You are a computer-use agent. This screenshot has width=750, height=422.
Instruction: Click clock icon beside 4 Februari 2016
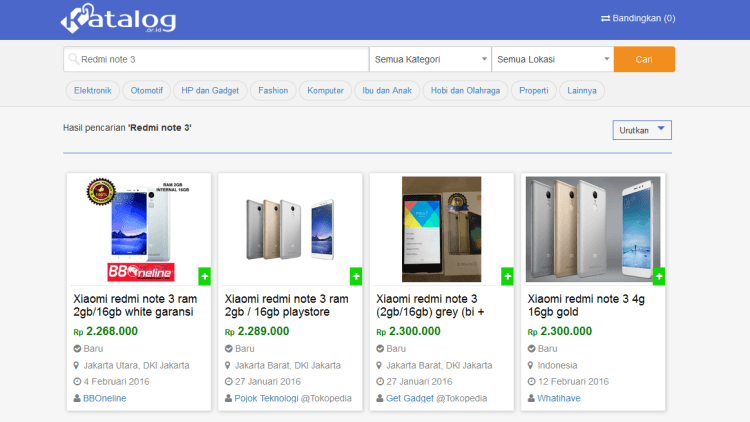click(77, 381)
